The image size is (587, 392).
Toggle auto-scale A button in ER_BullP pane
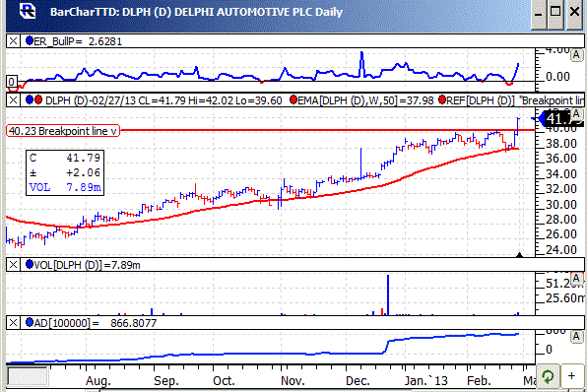[576, 54]
